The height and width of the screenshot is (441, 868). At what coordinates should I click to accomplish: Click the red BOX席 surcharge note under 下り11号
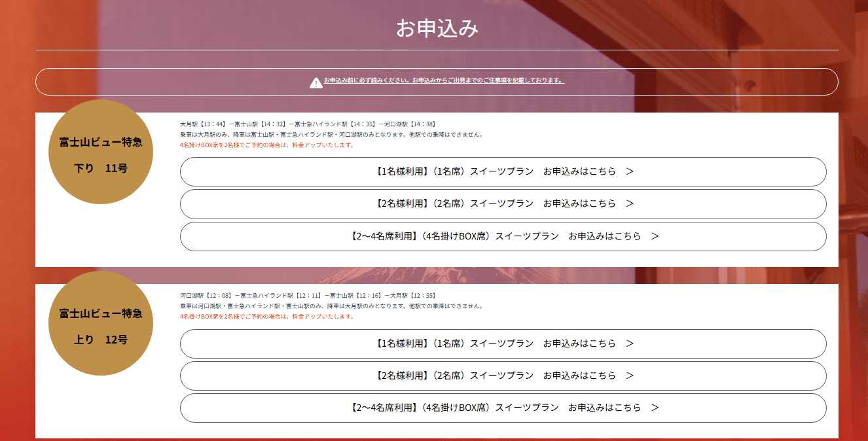point(267,145)
